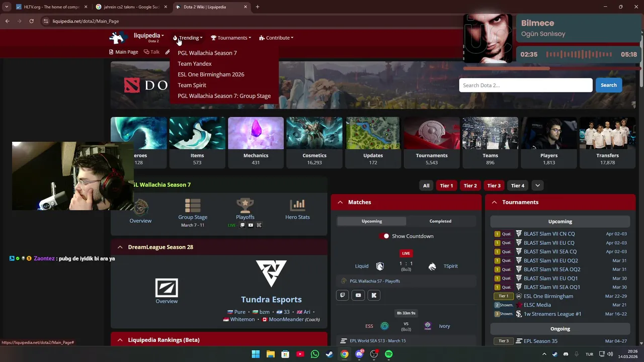Screen dimensions: 644x362
Task: Open Twitch stream for Liquid vs TSpirit
Action: 343,295
